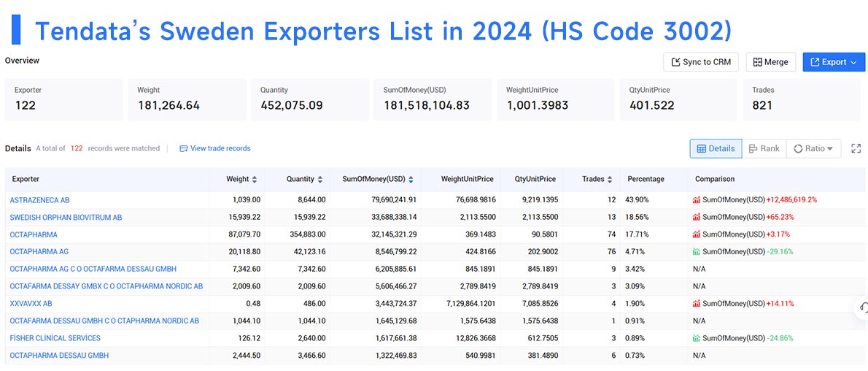Click the fullscreen expand icon

pos(856,149)
